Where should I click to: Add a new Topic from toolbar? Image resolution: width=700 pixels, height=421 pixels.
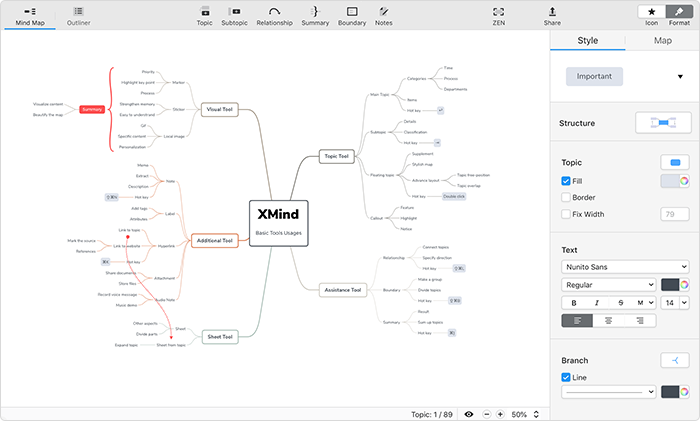(x=204, y=16)
